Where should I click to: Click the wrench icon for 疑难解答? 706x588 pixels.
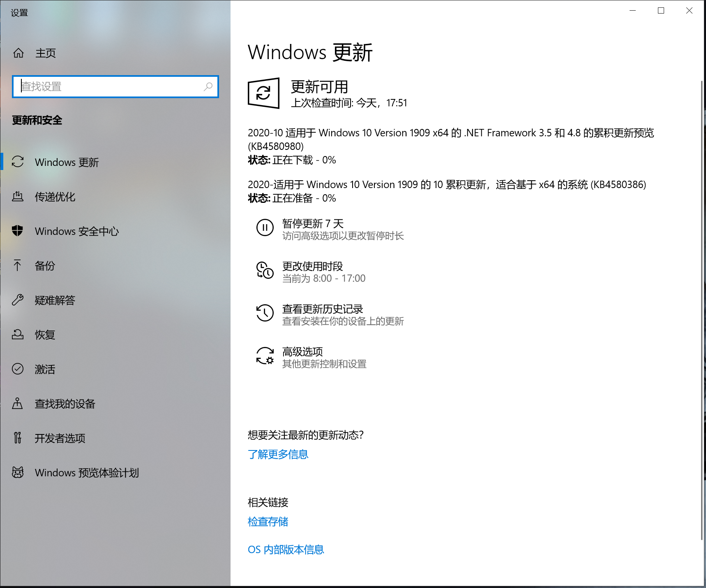(x=18, y=300)
